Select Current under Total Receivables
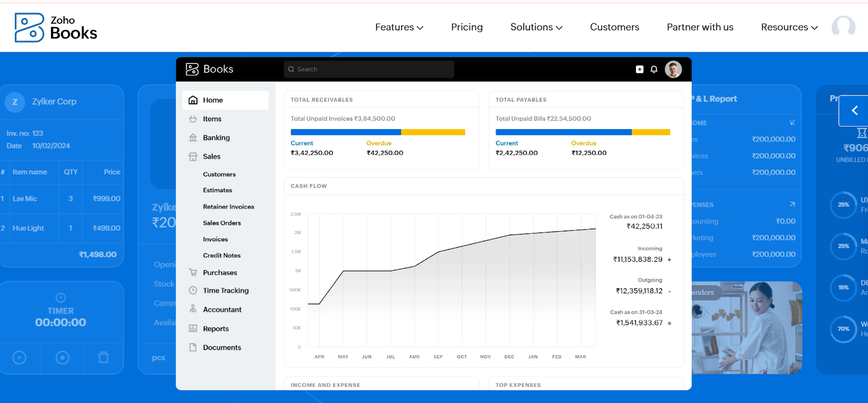The width and height of the screenshot is (868, 403). coord(302,143)
